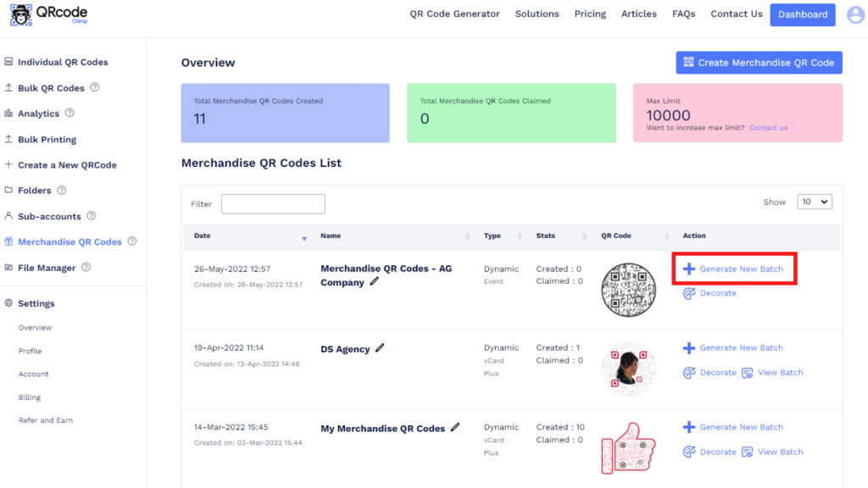Click edit pencil next to My Merchandise QR Codes
The image size is (868, 488).
(455, 428)
